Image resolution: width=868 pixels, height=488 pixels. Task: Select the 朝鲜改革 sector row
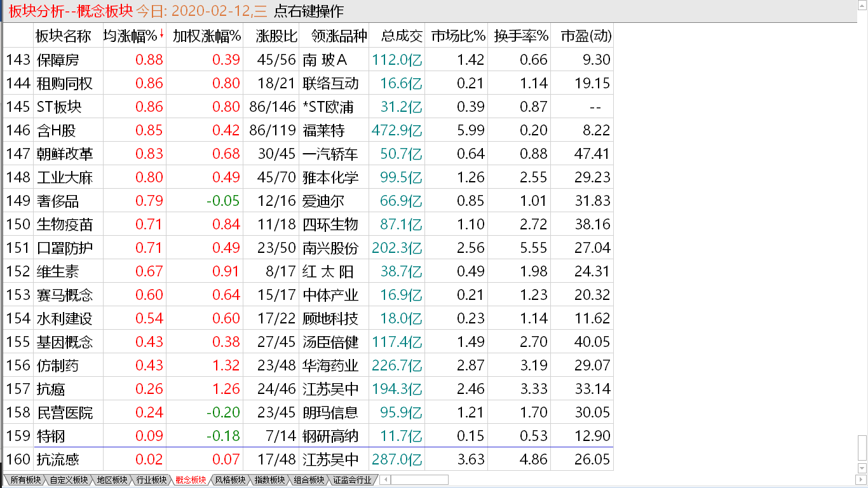point(308,154)
